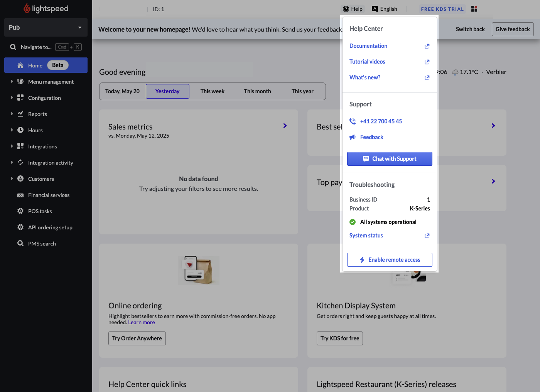Click the Navigate to search field
Image resolution: width=540 pixels, height=392 pixels.
36,47
